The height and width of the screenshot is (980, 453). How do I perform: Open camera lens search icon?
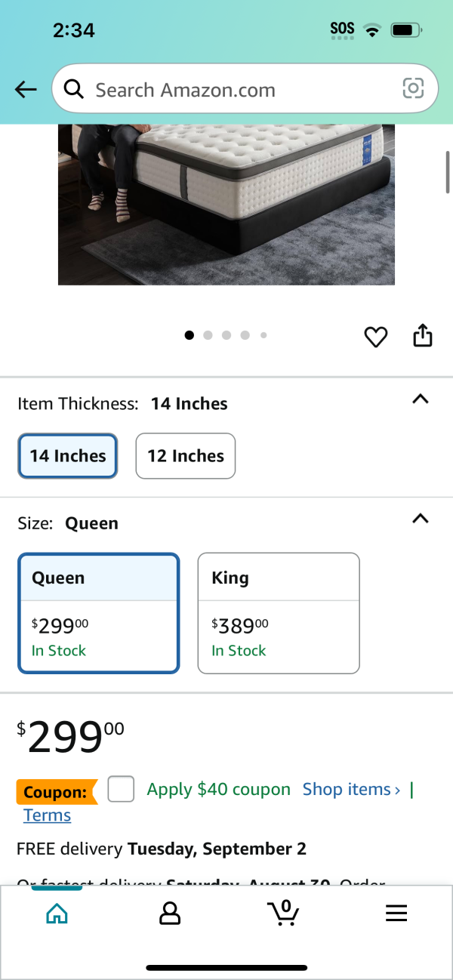(413, 89)
